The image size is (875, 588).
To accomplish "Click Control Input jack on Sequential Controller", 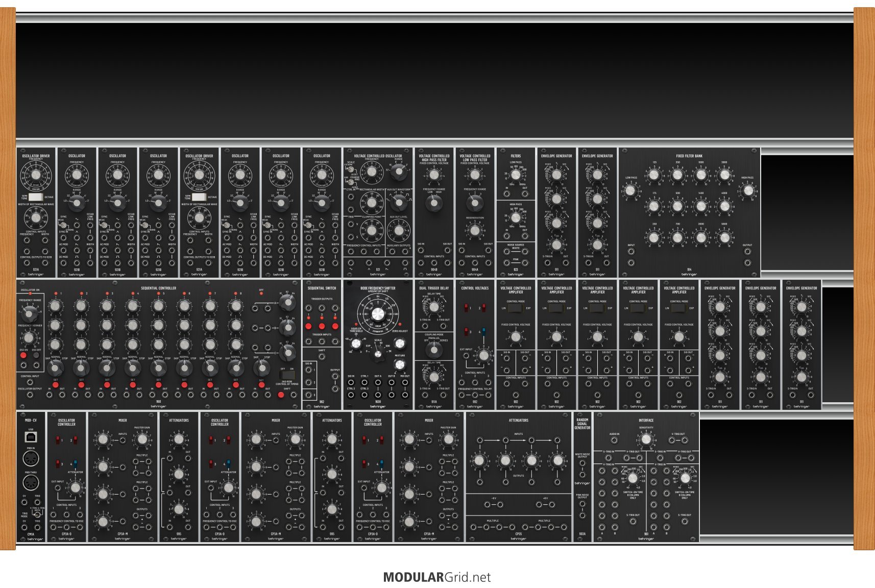I will [x=30, y=382].
